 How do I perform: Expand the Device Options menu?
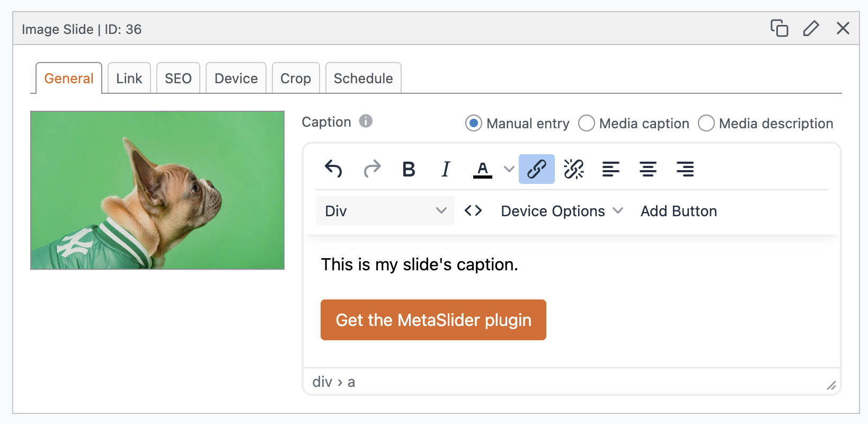tap(561, 211)
